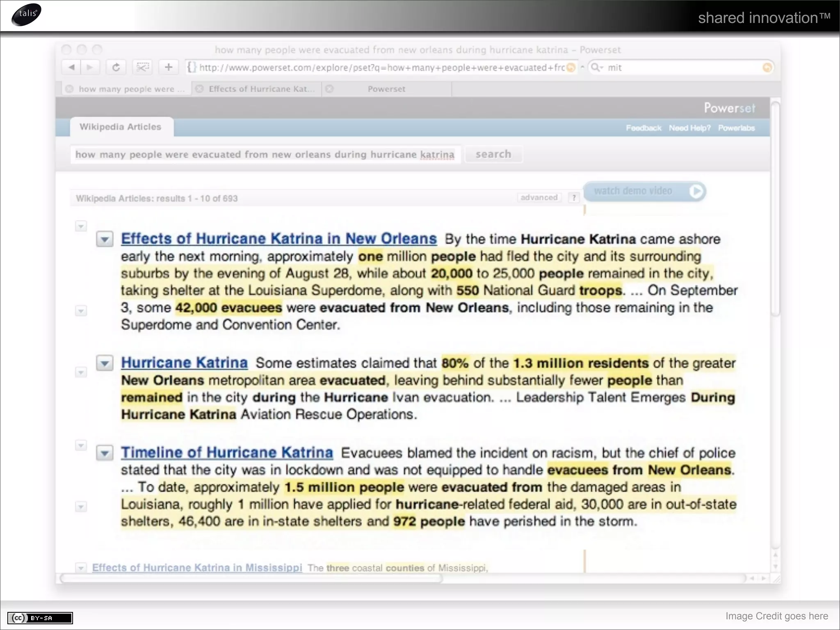This screenshot has width=840, height=630.
Task: Switch to the Powerset browser tab
Action: click(x=386, y=89)
